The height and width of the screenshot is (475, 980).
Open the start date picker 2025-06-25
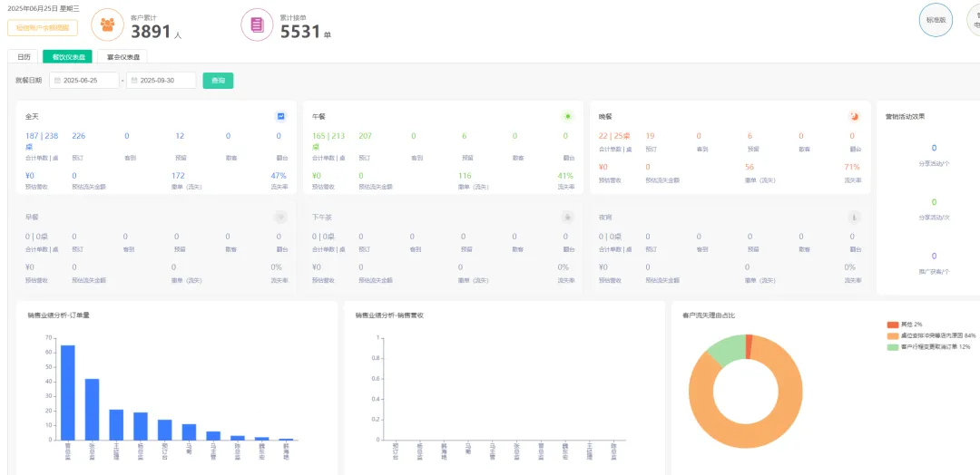click(84, 81)
